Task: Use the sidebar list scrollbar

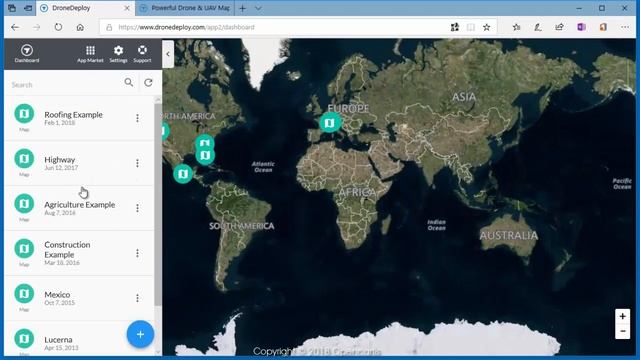Action: 158,204
